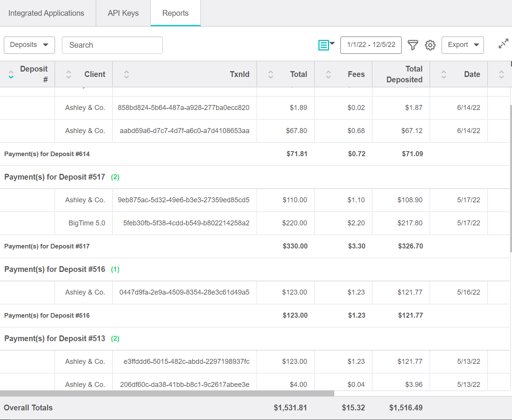Select TxnId e3ffddd6-5015-482c-abdd-2297198937fc
Viewport: 512px width, 420px height.
(x=187, y=362)
